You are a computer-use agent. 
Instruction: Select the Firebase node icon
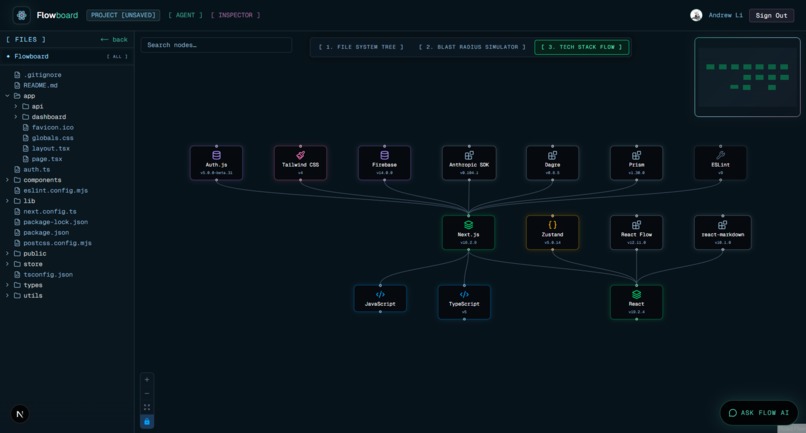384,155
